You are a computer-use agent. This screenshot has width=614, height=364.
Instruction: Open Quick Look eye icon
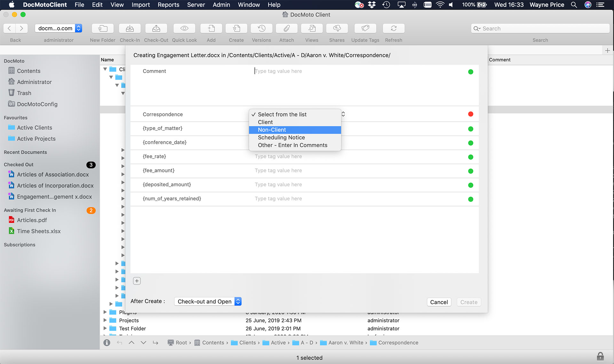click(x=184, y=28)
